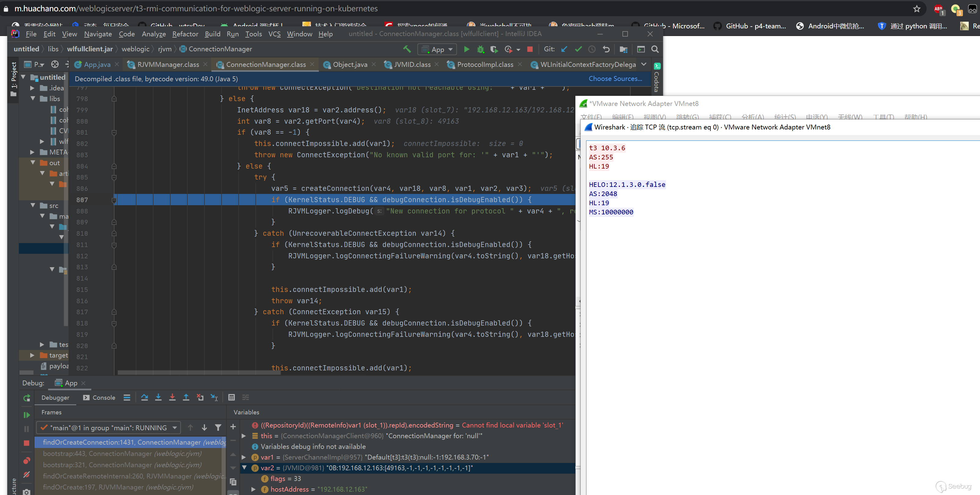The width and height of the screenshot is (980, 495).
Task: Click the Force Step Into red arrow
Action: (x=172, y=397)
